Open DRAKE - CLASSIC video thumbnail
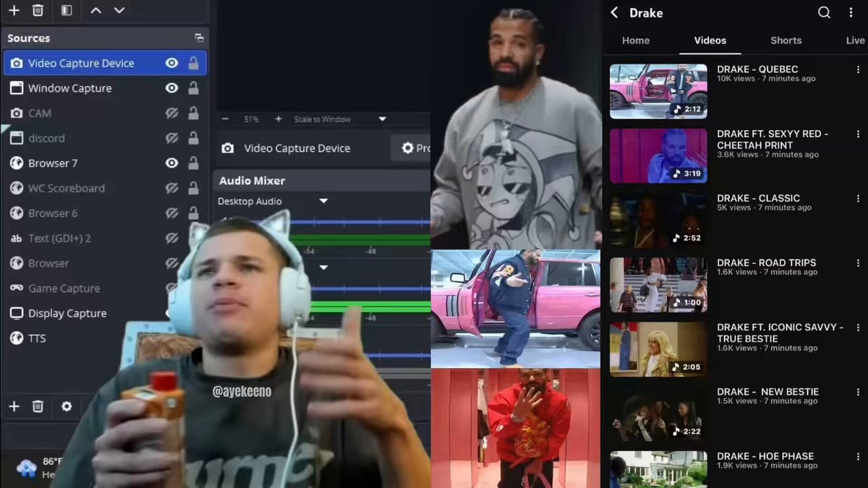Viewport: 868px width, 488px height. click(658, 220)
